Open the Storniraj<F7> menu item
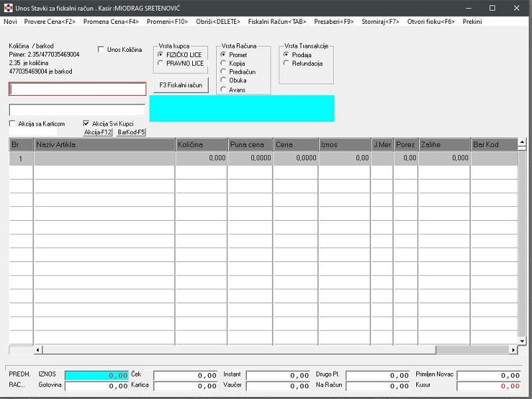This screenshot has height=399, width=532. 380,22
